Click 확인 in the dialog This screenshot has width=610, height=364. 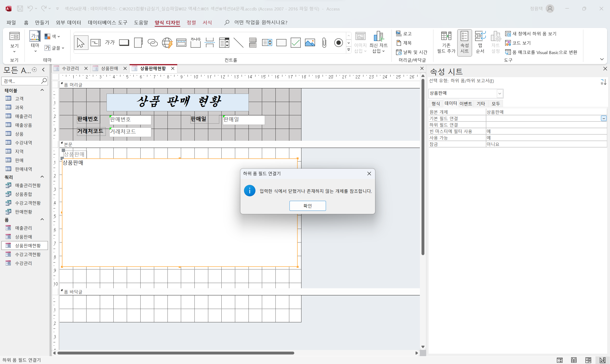tap(307, 206)
